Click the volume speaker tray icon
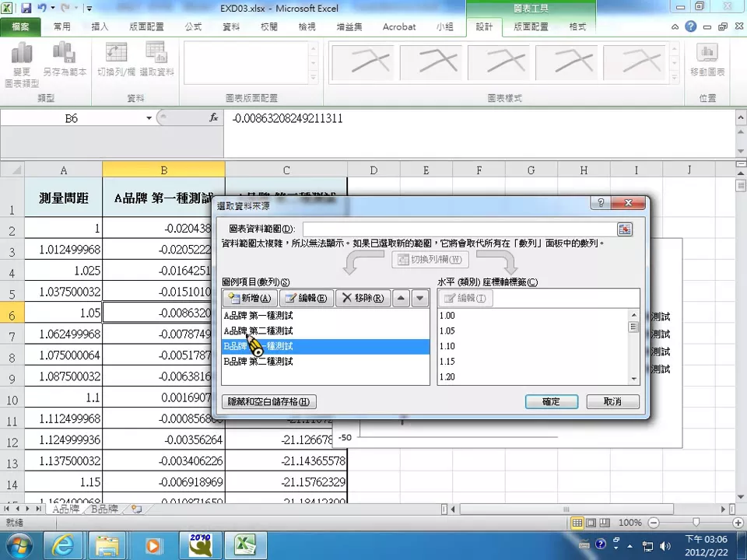The width and height of the screenshot is (747, 560). coord(665,546)
